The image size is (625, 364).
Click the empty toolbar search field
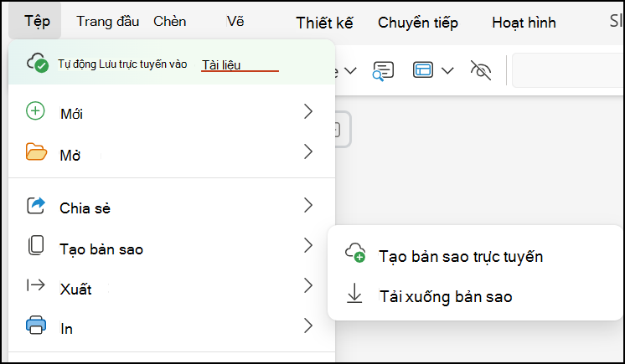[x=568, y=70]
